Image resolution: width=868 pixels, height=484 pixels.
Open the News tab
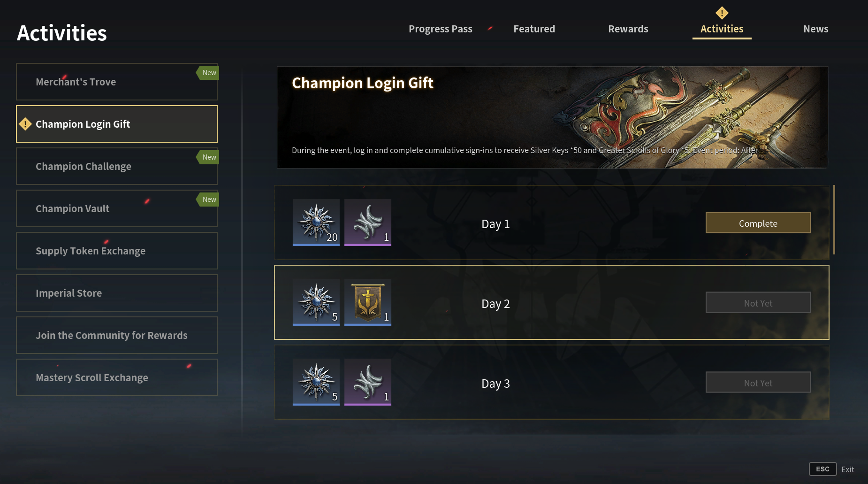point(815,29)
